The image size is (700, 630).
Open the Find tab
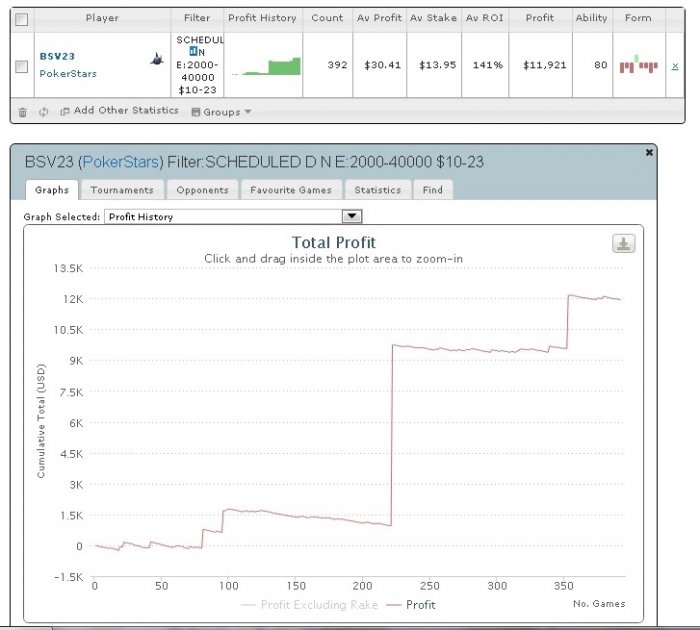pyautogui.click(x=433, y=190)
